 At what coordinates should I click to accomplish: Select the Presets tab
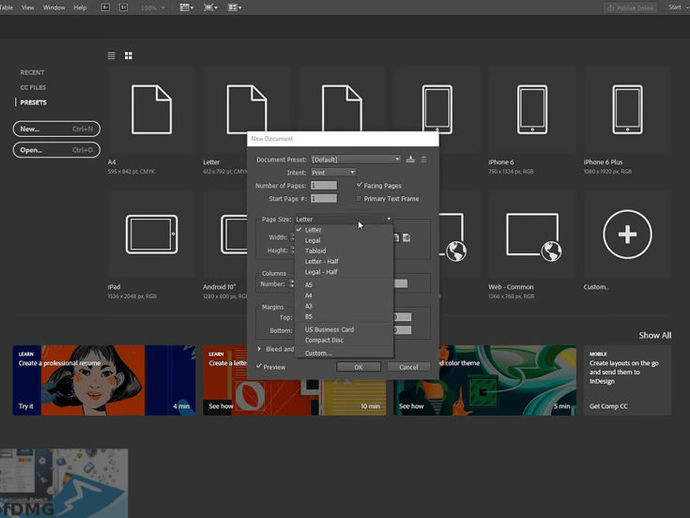tap(33, 102)
